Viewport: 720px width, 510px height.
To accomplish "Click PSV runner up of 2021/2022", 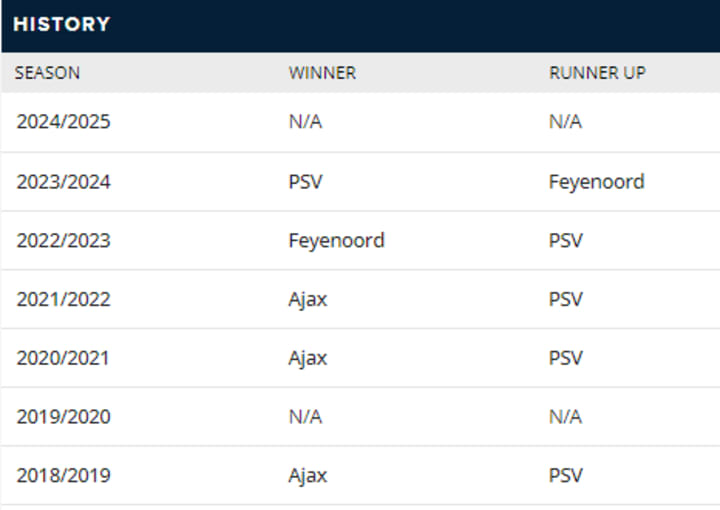I will [566, 299].
